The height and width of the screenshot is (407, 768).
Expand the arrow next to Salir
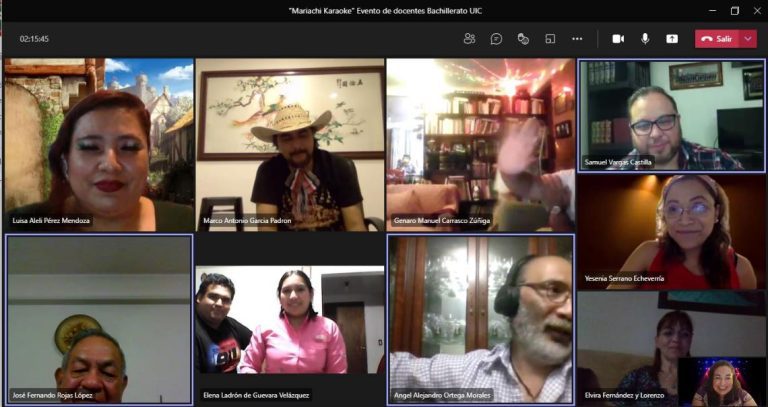[x=748, y=39]
